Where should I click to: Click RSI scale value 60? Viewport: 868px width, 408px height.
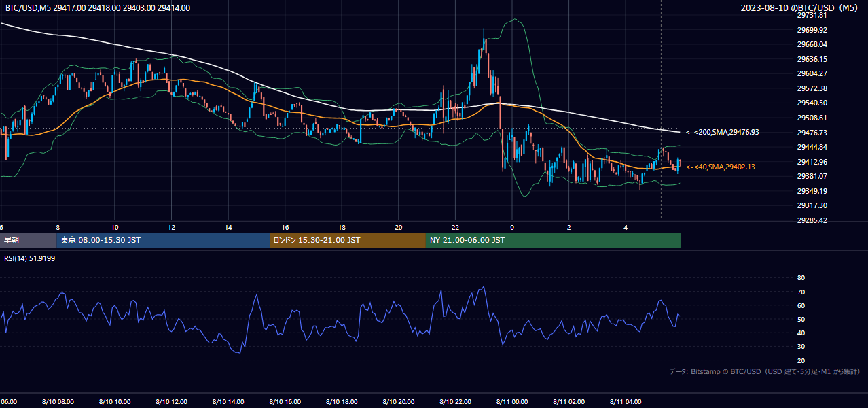coord(801,305)
